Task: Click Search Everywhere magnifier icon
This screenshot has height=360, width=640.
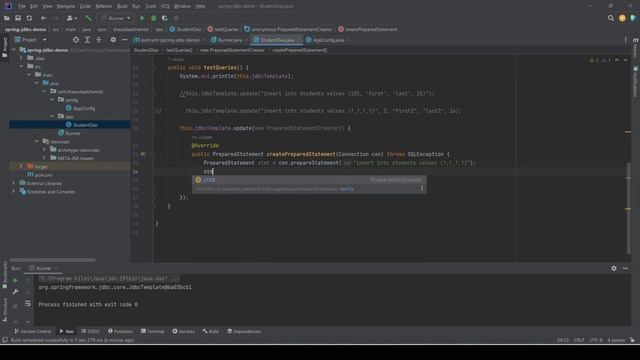Action: click(611, 18)
